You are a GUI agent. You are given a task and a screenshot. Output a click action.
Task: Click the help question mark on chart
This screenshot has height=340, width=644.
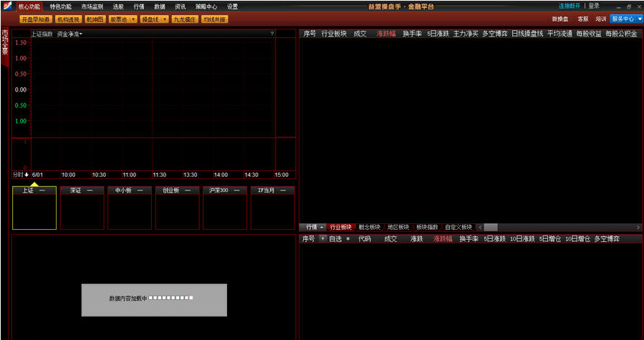272,34
